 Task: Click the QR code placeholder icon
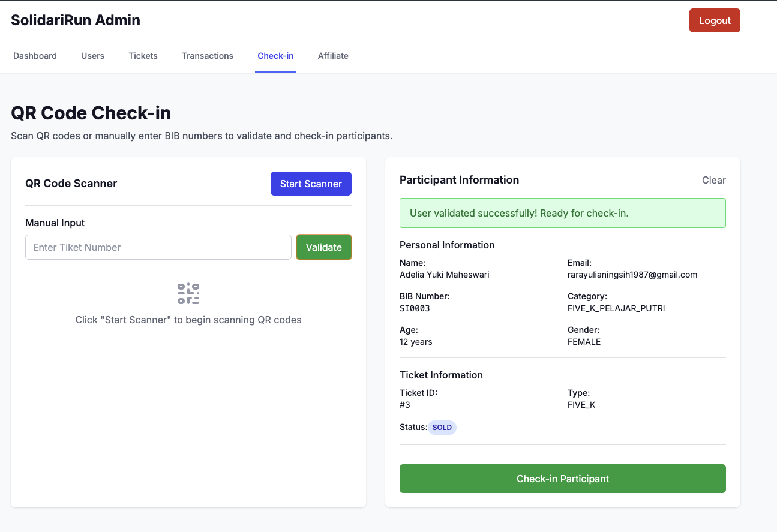tap(188, 294)
